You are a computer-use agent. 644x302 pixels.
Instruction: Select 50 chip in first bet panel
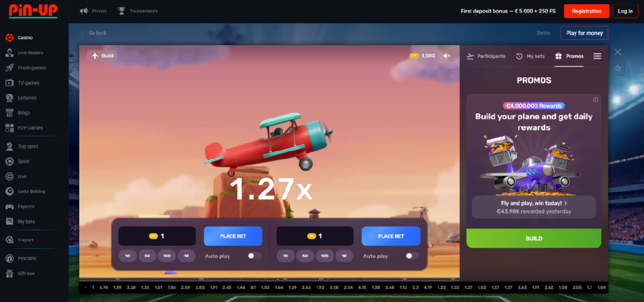pos(147,256)
